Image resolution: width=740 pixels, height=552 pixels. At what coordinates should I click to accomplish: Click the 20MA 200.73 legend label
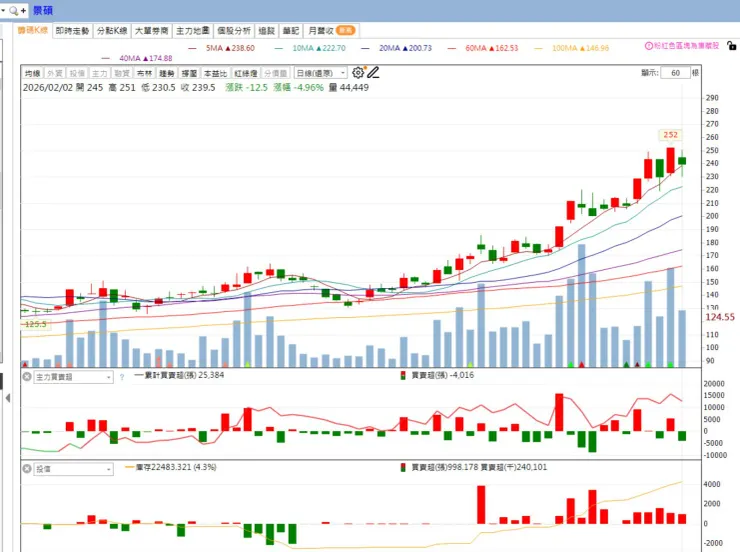[x=405, y=48]
